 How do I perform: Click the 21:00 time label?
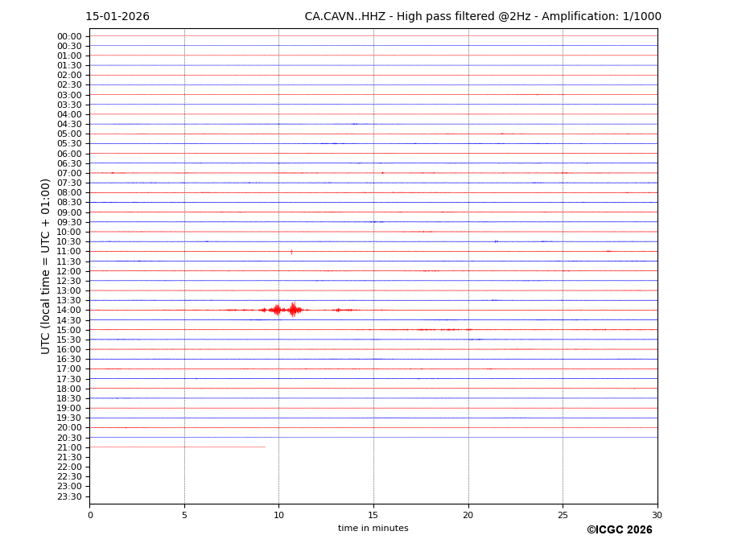tap(69, 447)
